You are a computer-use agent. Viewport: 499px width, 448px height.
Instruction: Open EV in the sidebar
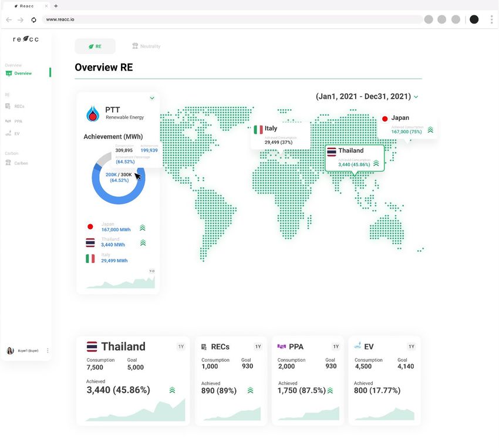(12, 133)
